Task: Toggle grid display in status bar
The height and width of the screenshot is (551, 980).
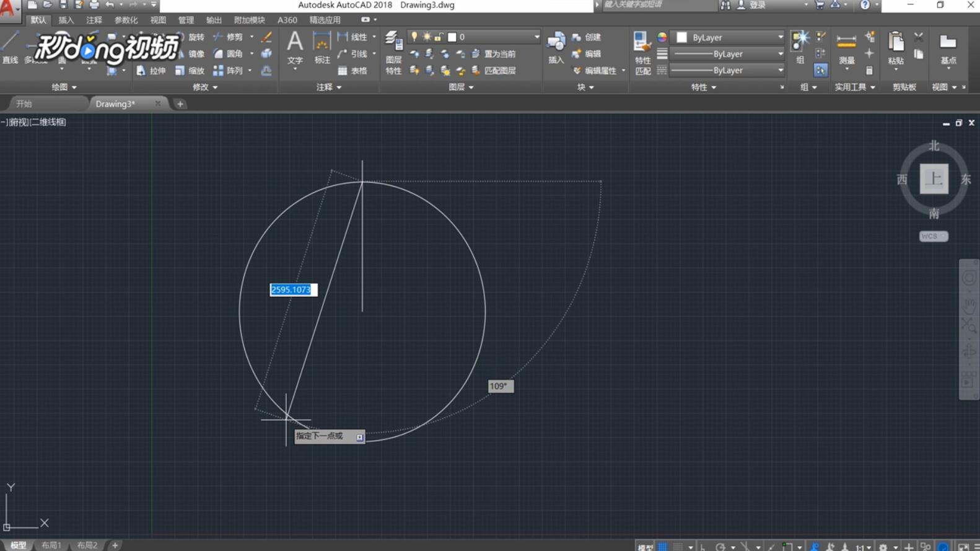Action: (663, 547)
